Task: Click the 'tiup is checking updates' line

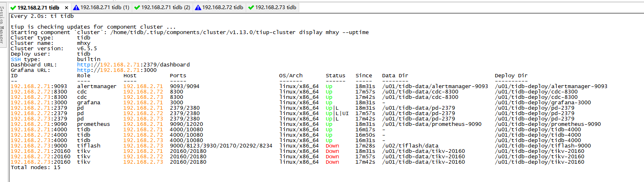Action: (94, 27)
